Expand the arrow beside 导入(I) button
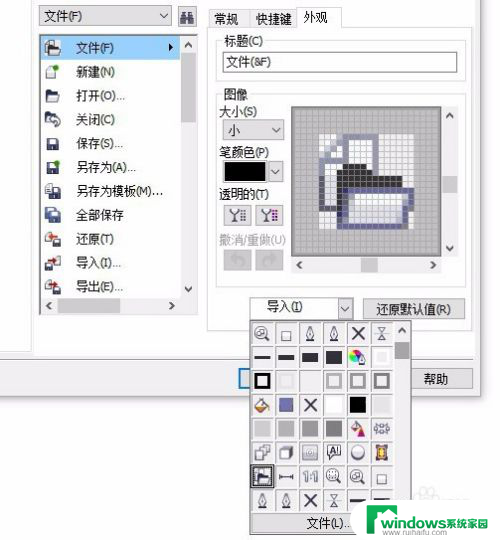Viewport: 500px width, 540px height. tap(345, 308)
